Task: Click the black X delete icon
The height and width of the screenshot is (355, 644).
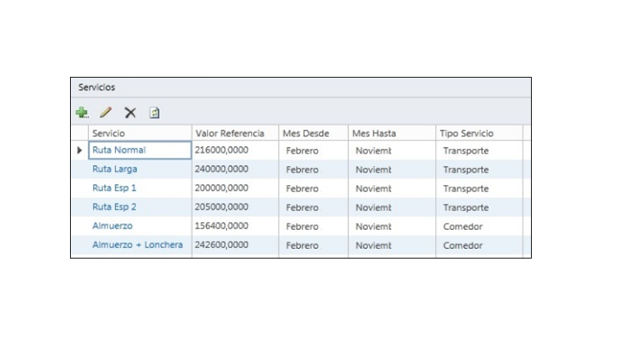Action: [130, 112]
